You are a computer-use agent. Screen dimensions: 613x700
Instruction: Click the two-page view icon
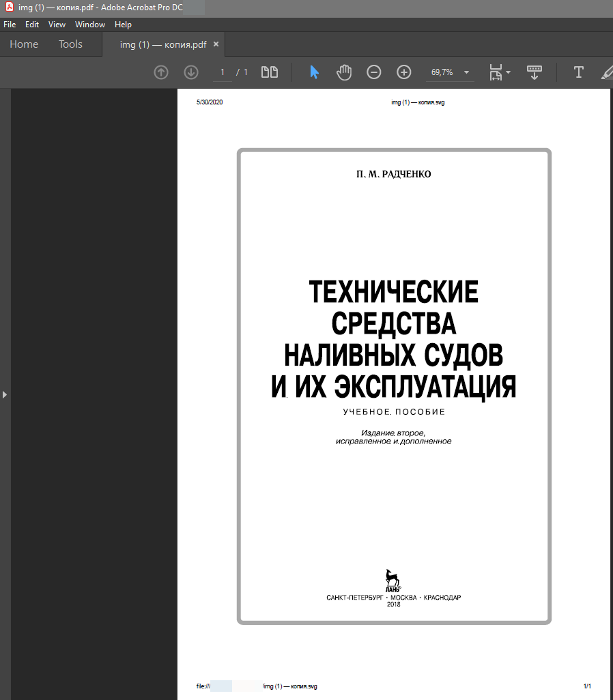click(x=270, y=72)
